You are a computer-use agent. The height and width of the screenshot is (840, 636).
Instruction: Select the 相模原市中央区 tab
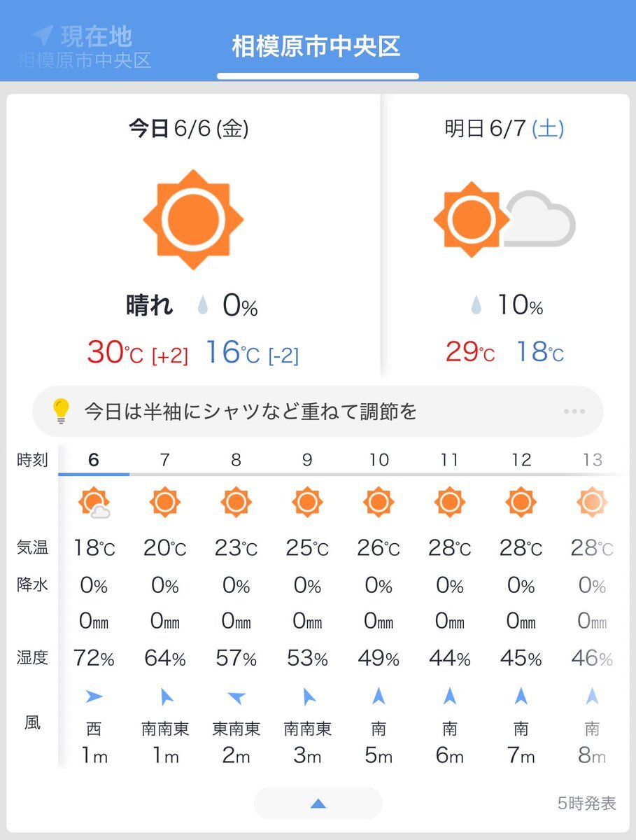coord(316,47)
